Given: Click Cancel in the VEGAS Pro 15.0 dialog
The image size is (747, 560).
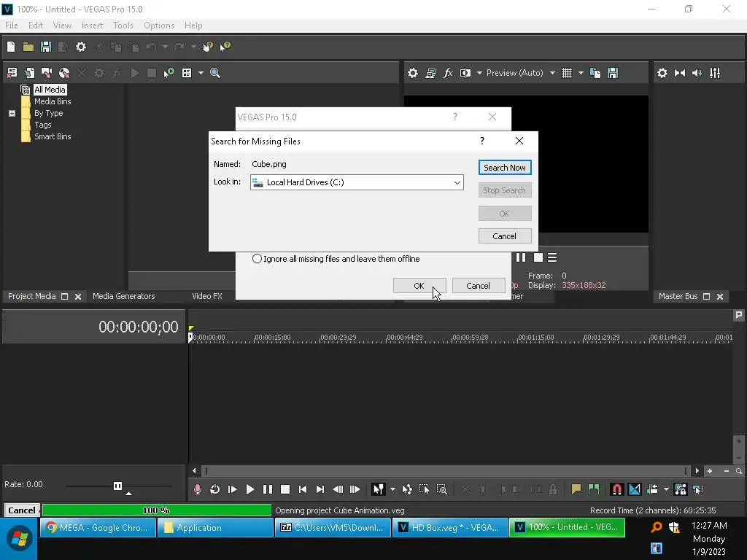Looking at the screenshot, I should [479, 286].
